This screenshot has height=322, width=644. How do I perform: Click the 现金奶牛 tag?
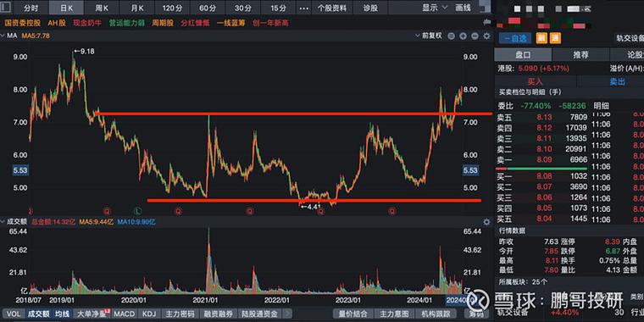coord(87,23)
